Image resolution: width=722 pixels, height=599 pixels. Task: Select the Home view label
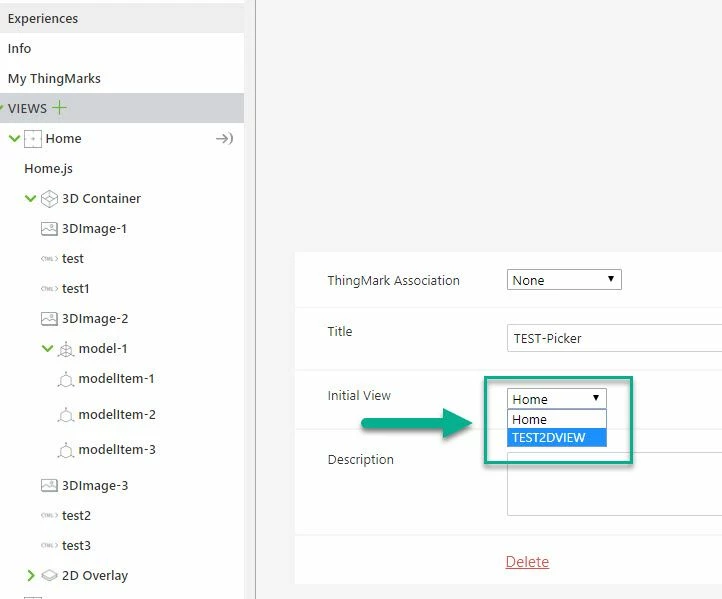(x=64, y=138)
